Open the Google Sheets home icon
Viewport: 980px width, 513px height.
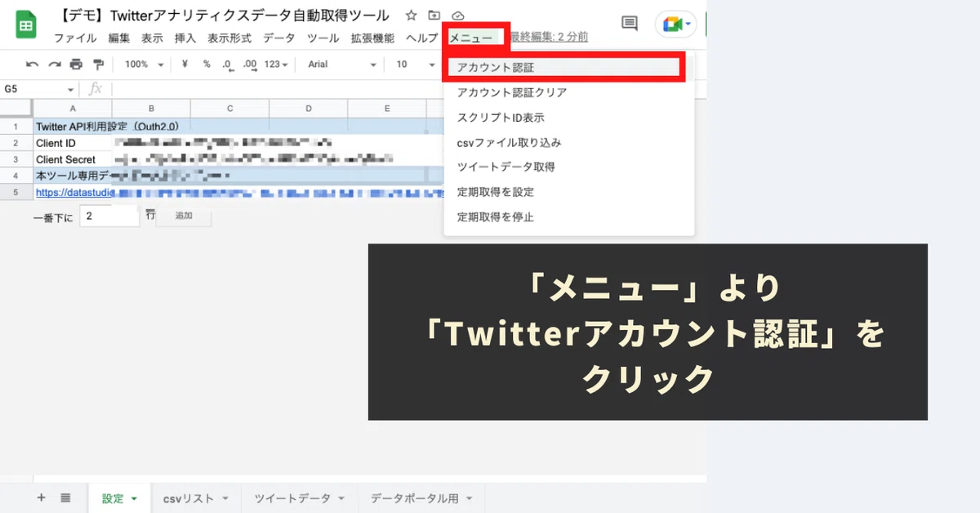(26, 25)
